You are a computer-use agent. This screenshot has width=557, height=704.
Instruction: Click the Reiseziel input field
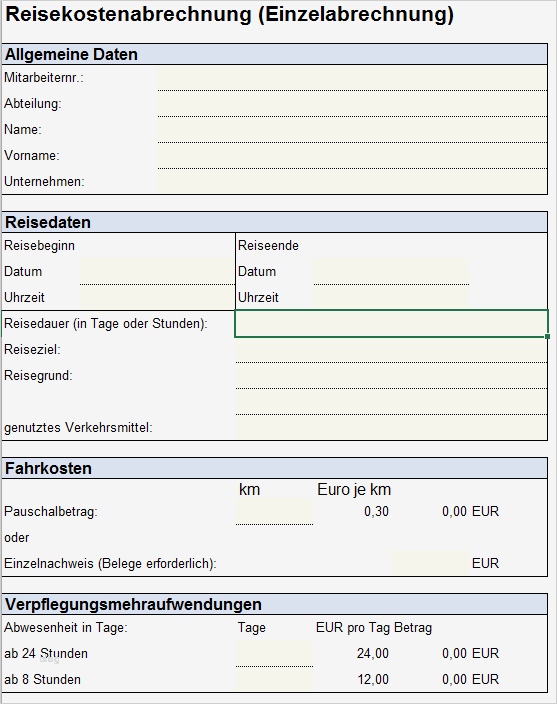click(391, 349)
